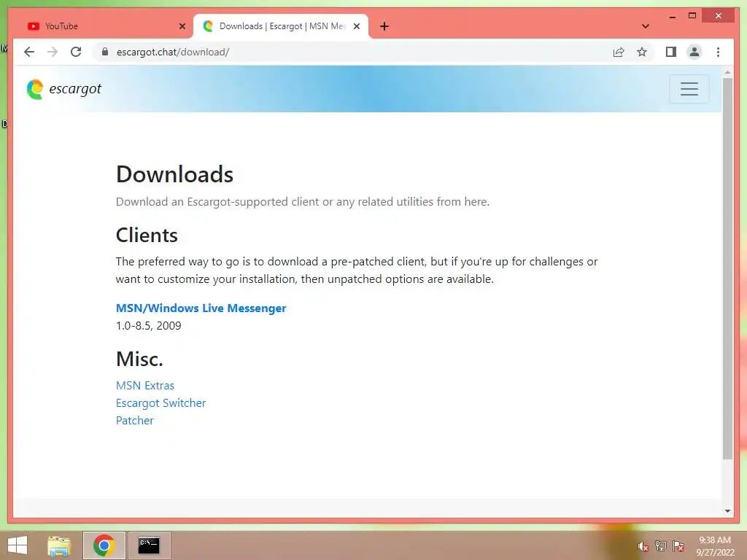Expand the hamburger navigation menu

[689, 89]
